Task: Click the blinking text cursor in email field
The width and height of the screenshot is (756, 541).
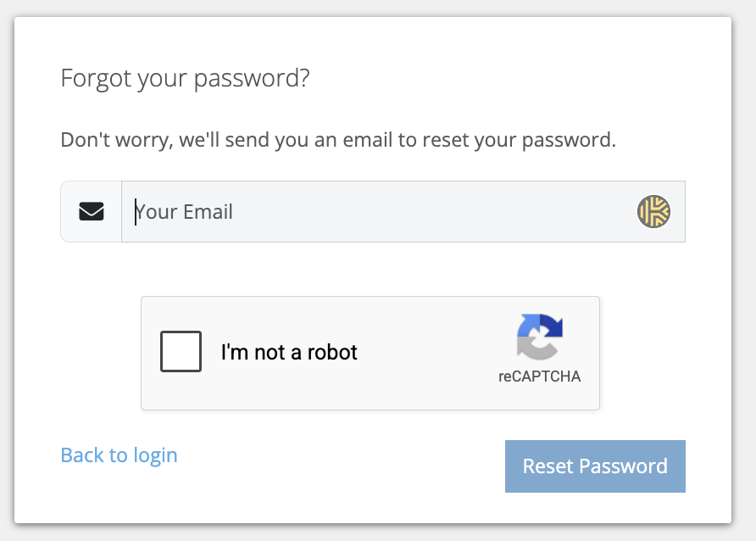Action: (136, 212)
